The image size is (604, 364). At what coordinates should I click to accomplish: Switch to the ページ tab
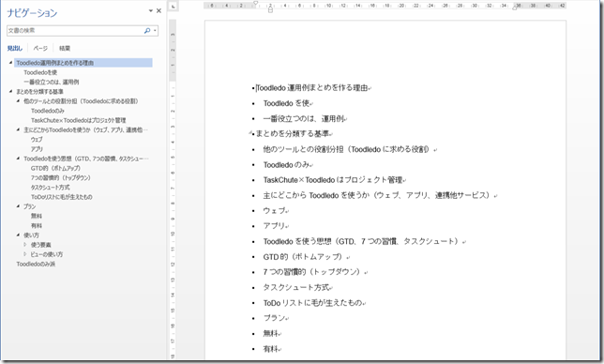(40, 48)
